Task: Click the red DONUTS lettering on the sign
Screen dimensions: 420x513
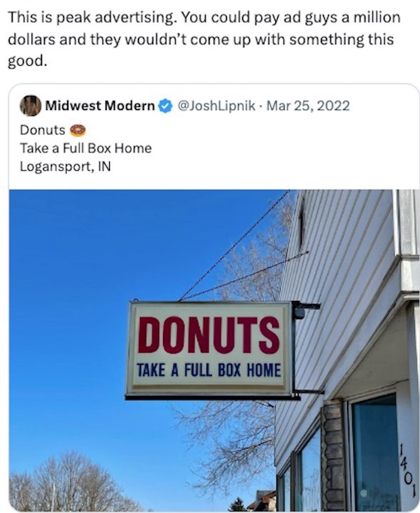Action: [x=208, y=335]
